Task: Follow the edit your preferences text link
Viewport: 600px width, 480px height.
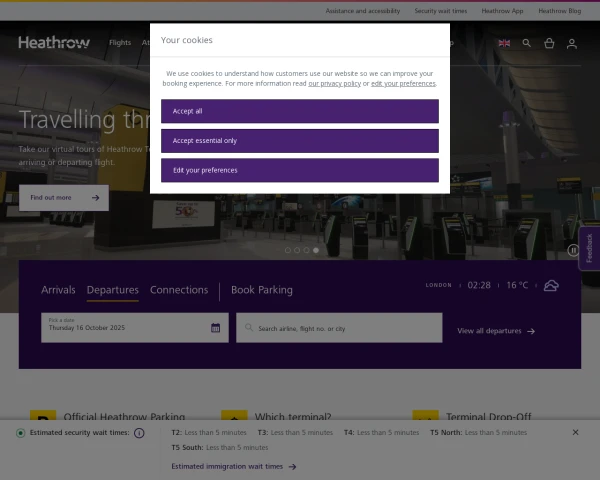Action: [403, 83]
